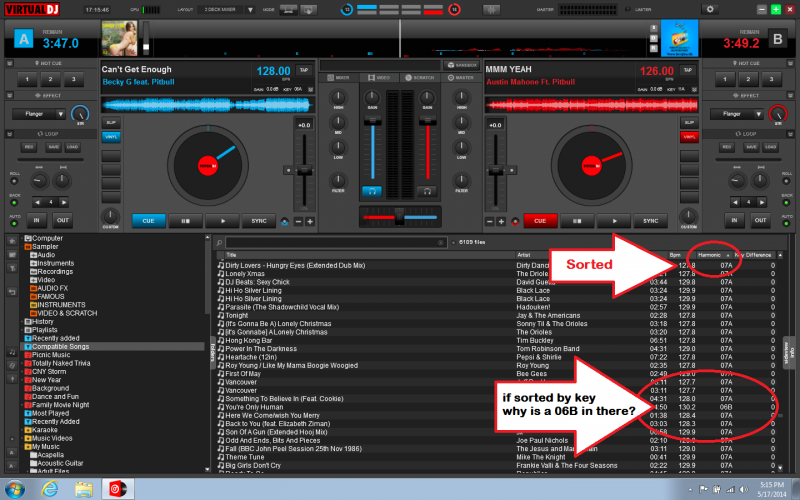Image resolution: width=800 pixels, height=500 pixels.
Task: Switch to the MASTER tab
Action: pos(461,78)
